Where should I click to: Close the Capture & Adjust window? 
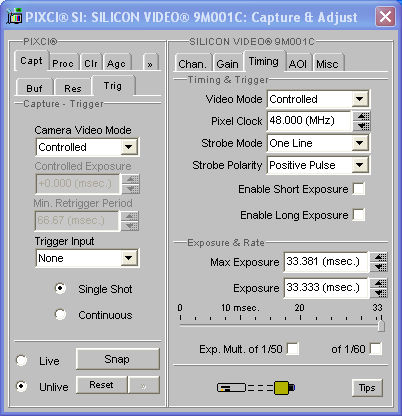pyautogui.click(x=385, y=16)
